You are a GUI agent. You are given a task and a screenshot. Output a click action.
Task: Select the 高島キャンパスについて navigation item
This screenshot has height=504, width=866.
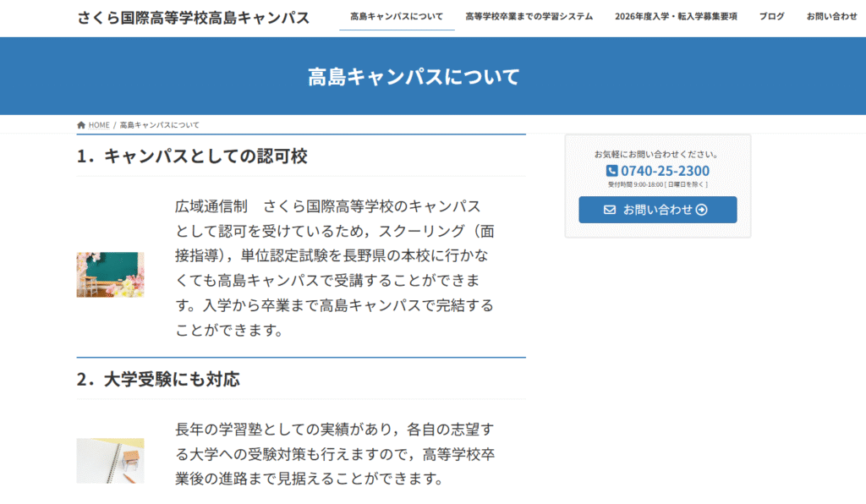coord(397,17)
